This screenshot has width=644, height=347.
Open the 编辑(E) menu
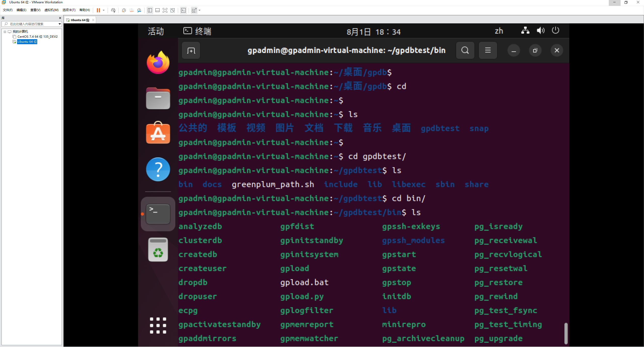click(21, 10)
